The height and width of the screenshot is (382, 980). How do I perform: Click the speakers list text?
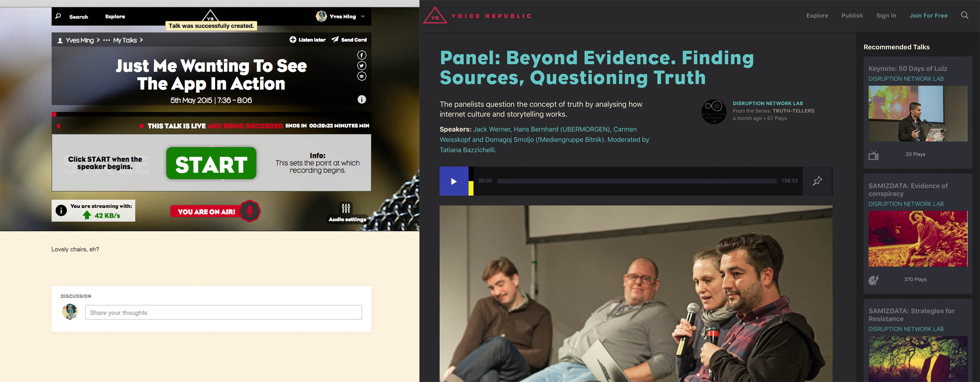pos(545,139)
